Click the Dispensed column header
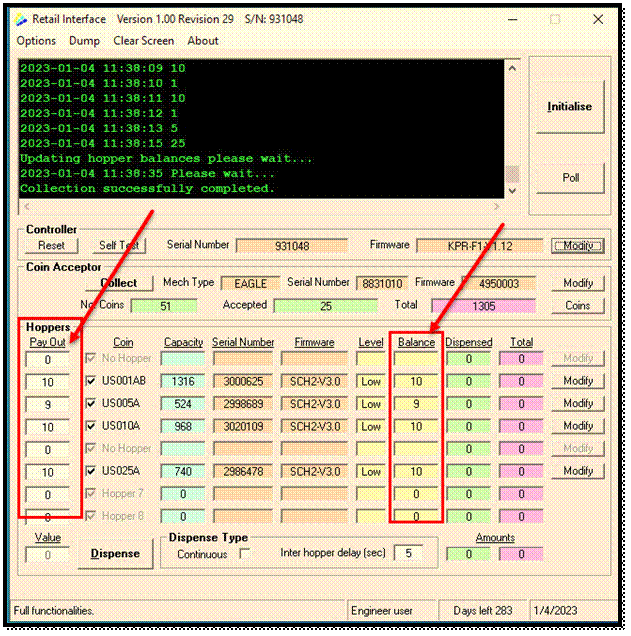This screenshot has height=636, width=631. [x=469, y=342]
